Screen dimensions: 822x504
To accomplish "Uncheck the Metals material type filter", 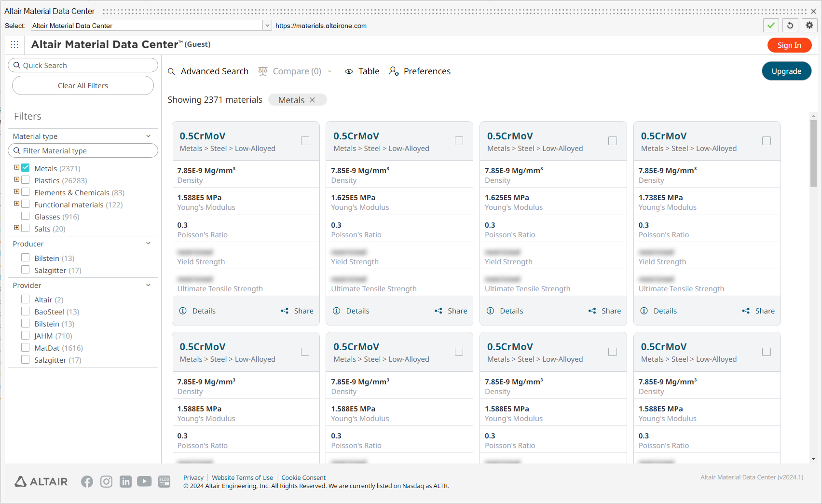I will coord(26,168).
